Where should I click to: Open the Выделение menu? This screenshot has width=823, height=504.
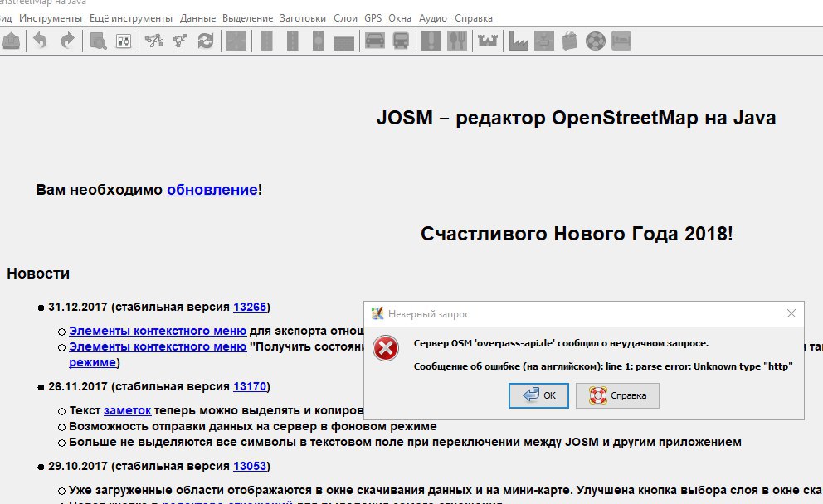247,18
